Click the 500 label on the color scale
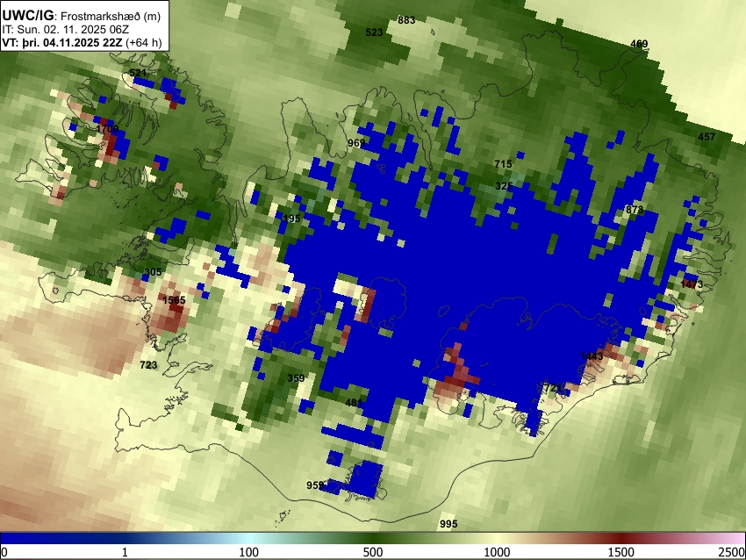This screenshot has height=560, width=746. point(373,552)
